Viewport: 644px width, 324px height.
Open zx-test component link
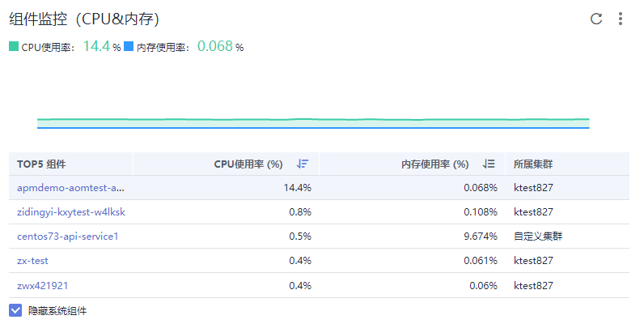coord(33,261)
